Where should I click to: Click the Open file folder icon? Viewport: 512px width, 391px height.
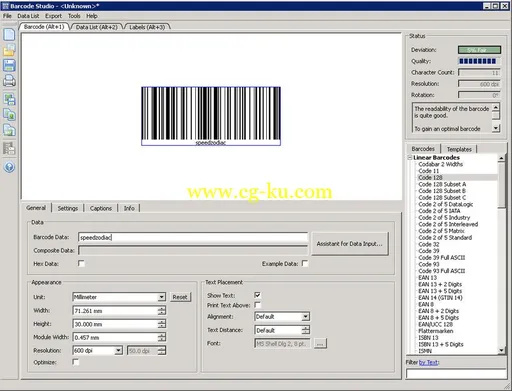[9, 50]
